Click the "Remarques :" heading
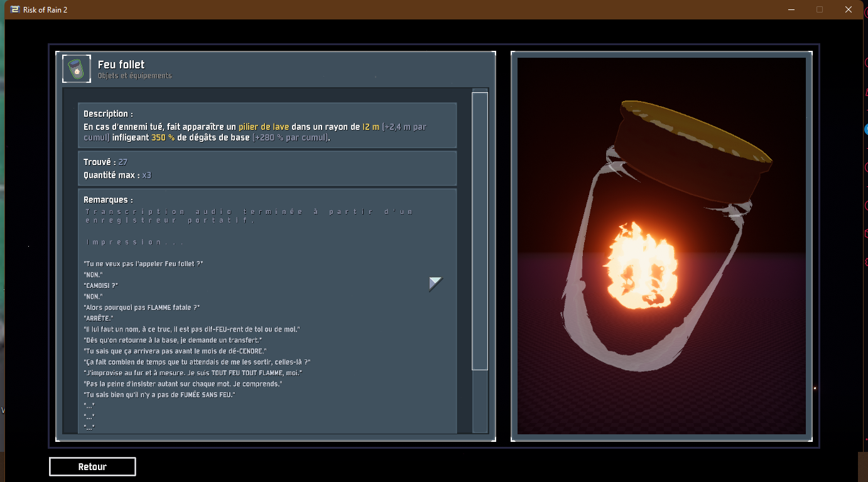Viewport: 868px width, 482px height. (108, 200)
